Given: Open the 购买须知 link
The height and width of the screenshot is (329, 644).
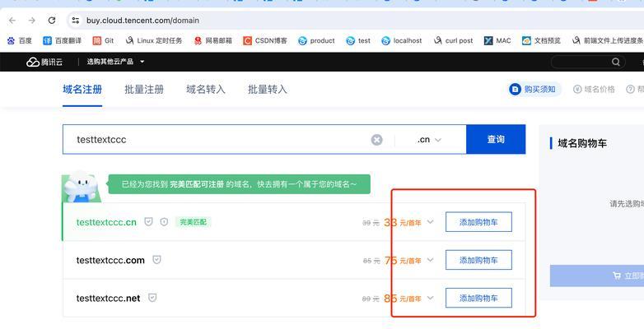Looking at the screenshot, I should coord(532,89).
